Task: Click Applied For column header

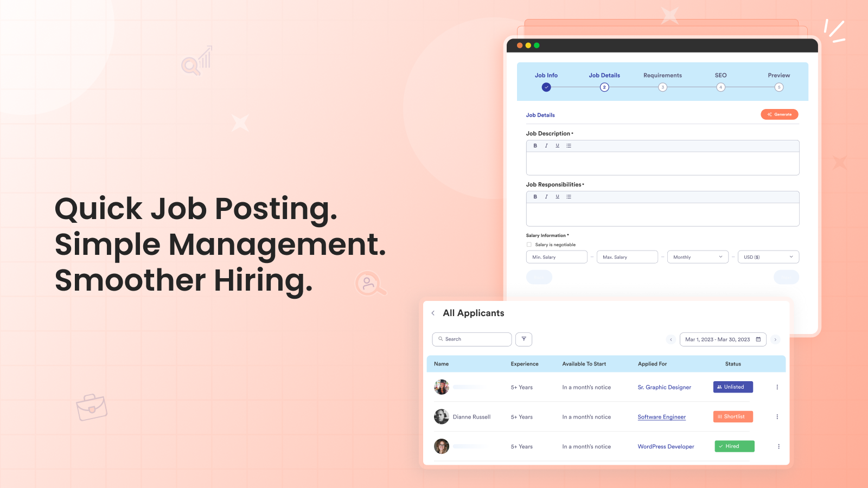Action: tap(652, 364)
